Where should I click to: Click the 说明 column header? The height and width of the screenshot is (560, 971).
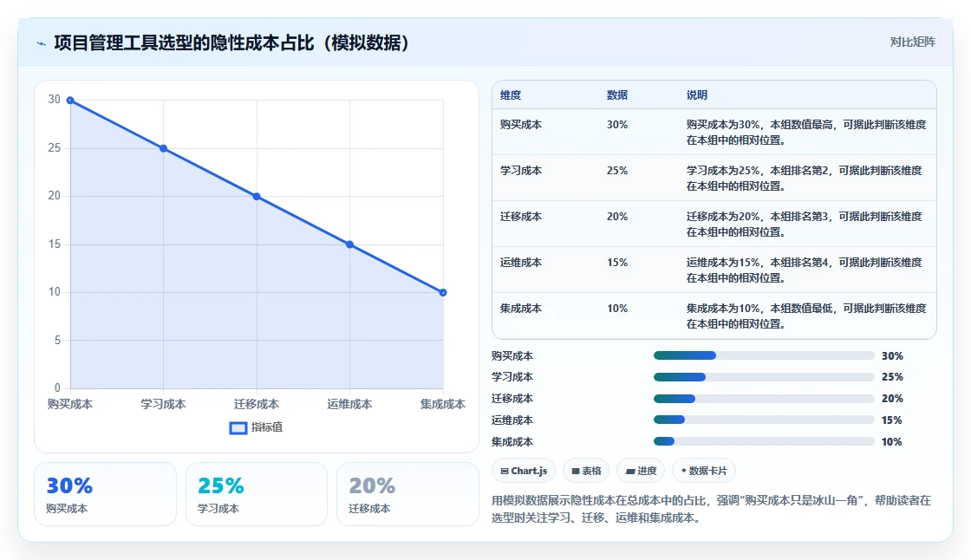tap(697, 95)
